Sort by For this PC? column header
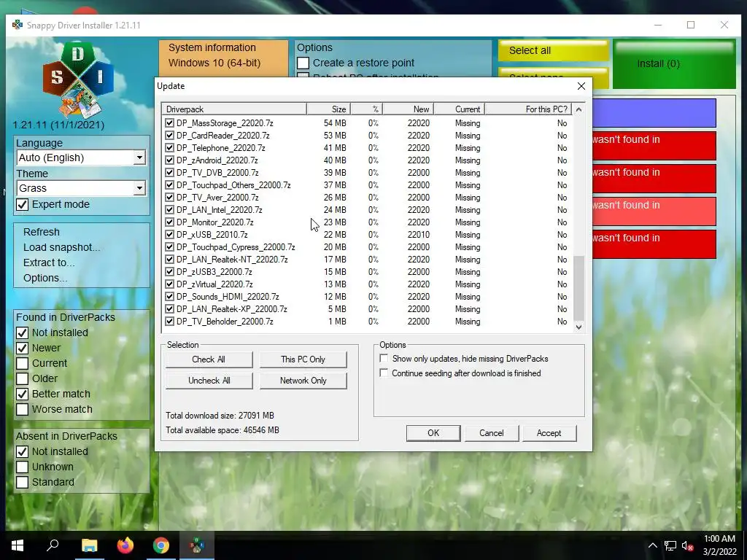 [x=528, y=109]
